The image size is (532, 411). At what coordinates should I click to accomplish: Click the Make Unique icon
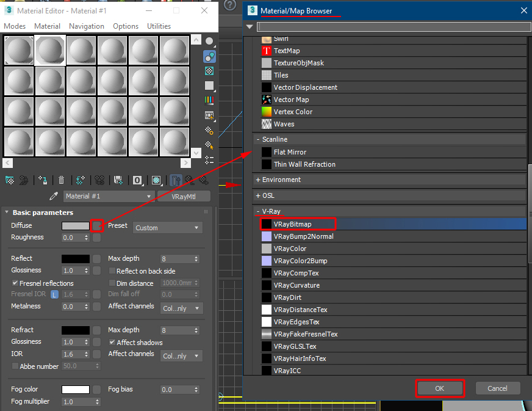pyautogui.click(x=99, y=180)
